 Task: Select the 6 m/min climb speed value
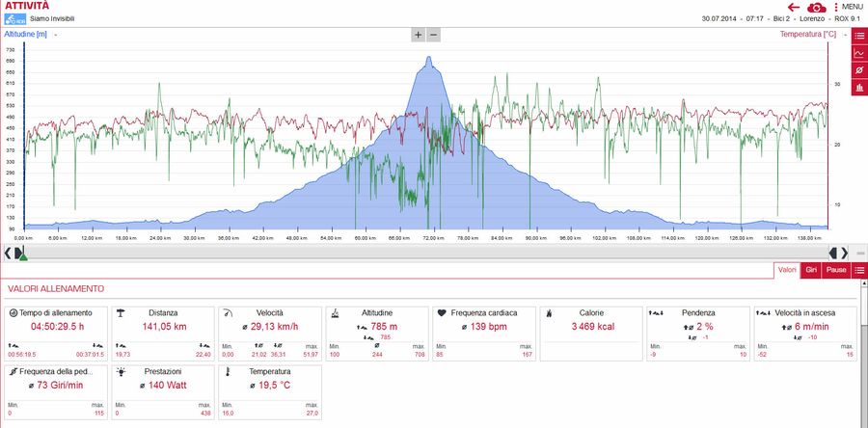pyautogui.click(x=812, y=327)
